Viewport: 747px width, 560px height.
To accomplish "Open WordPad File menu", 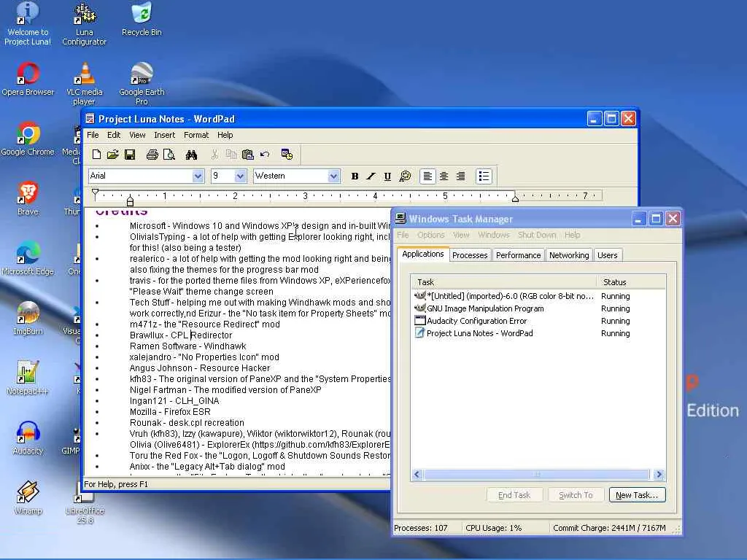I will 93,135.
